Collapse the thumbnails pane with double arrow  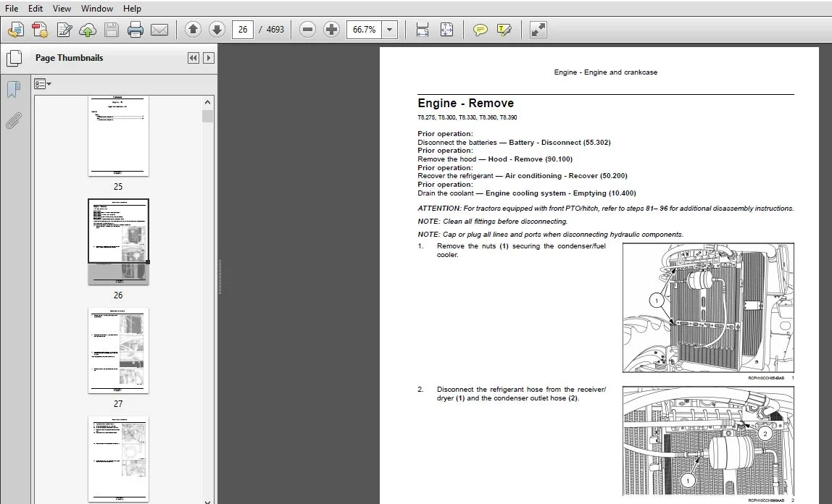[x=193, y=58]
